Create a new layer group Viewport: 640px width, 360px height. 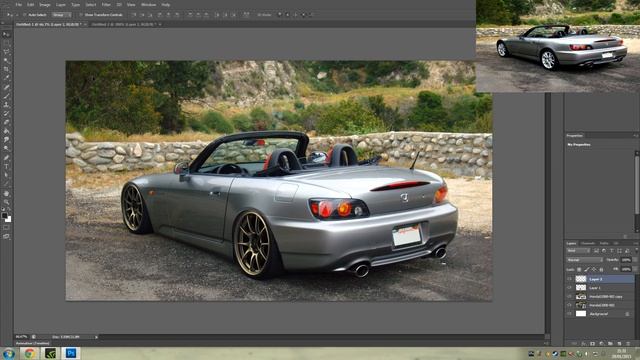(610, 344)
